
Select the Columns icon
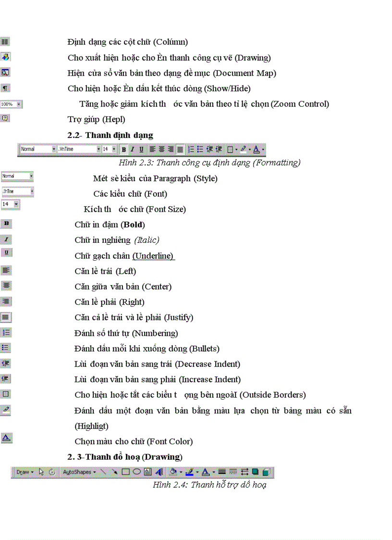[5, 41]
